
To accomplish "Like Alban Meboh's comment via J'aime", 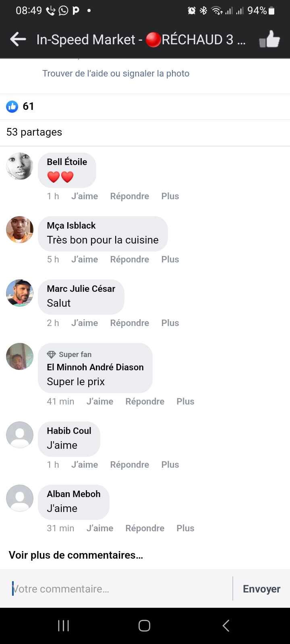I will (x=100, y=528).
